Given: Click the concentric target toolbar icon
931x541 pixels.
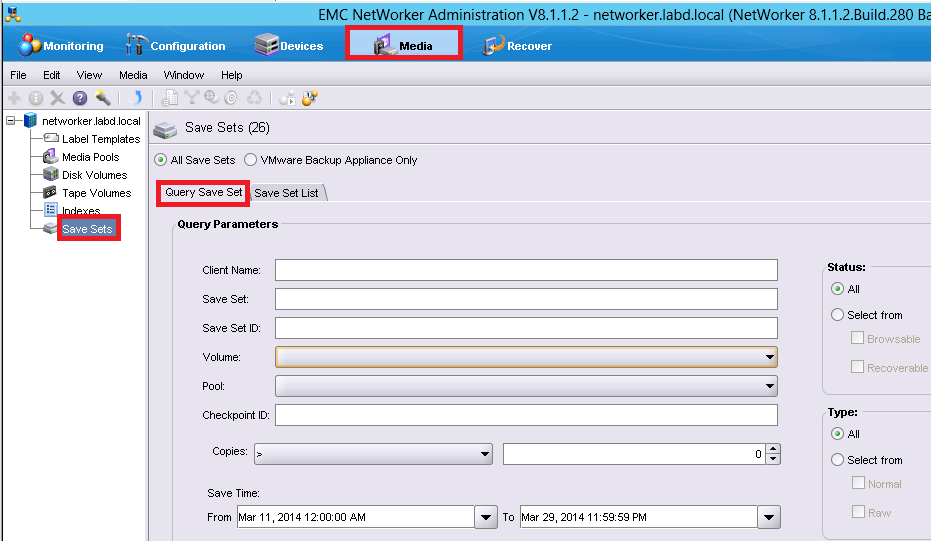Looking at the screenshot, I should tap(232, 98).
